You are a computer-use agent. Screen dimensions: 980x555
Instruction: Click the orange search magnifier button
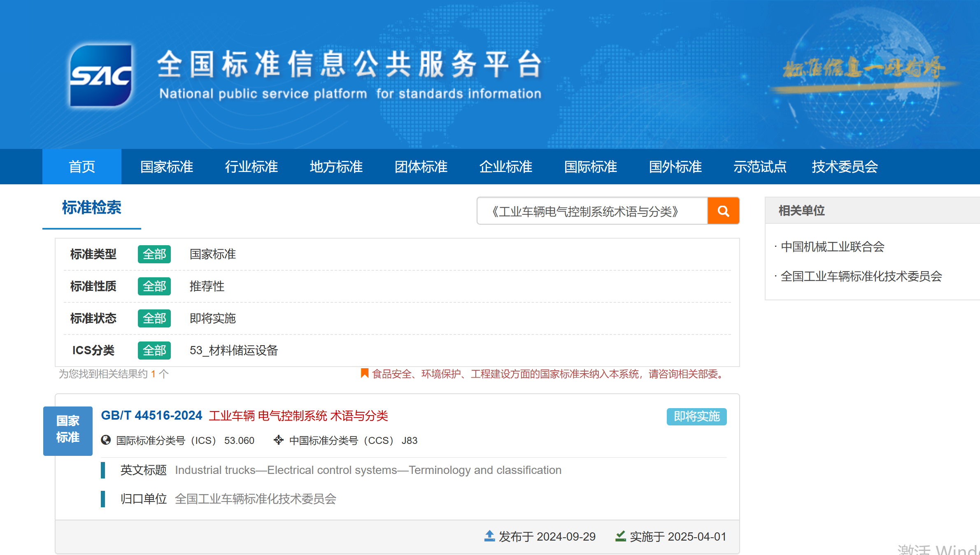[x=723, y=211]
